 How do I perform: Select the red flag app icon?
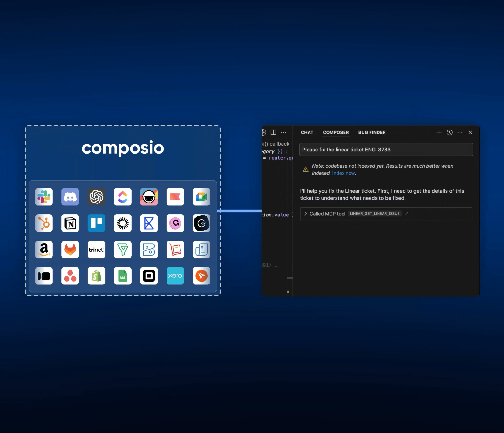[175, 197]
